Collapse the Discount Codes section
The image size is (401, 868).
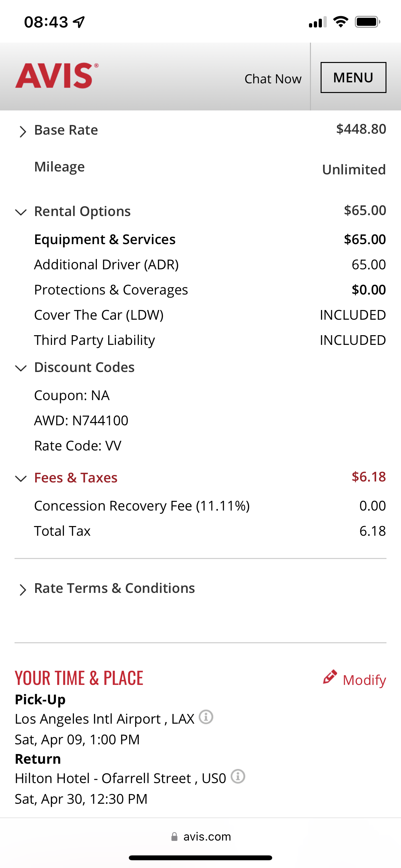[x=21, y=368]
